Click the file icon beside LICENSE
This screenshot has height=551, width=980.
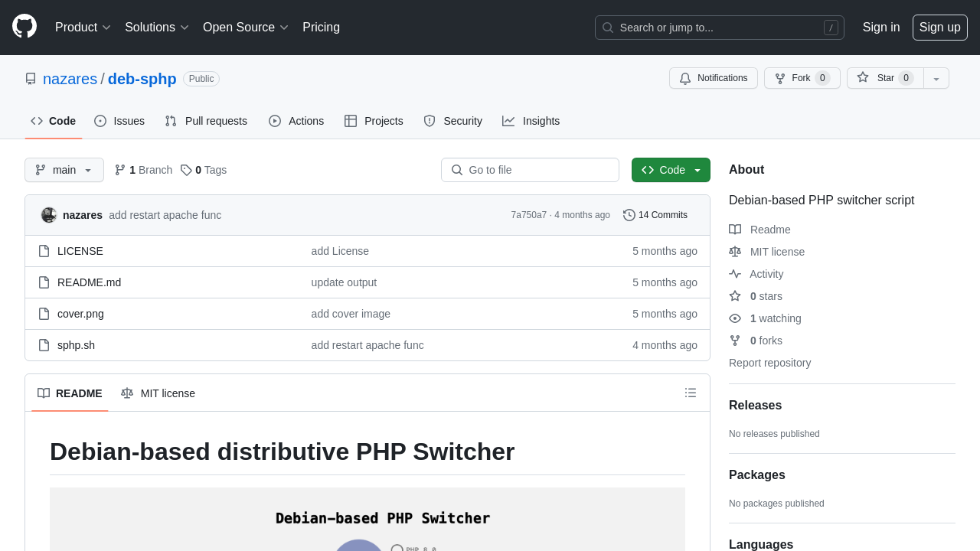(x=44, y=251)
